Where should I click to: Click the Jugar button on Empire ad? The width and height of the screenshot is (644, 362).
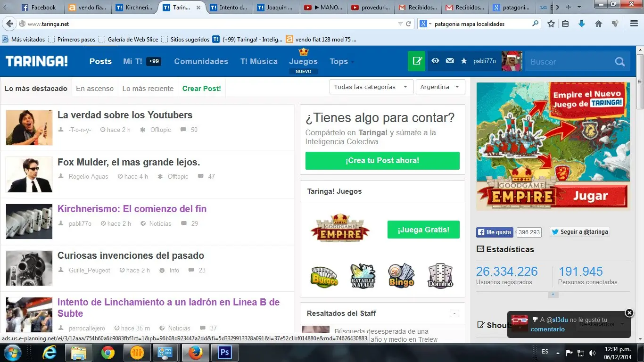(x=590, y=196)
